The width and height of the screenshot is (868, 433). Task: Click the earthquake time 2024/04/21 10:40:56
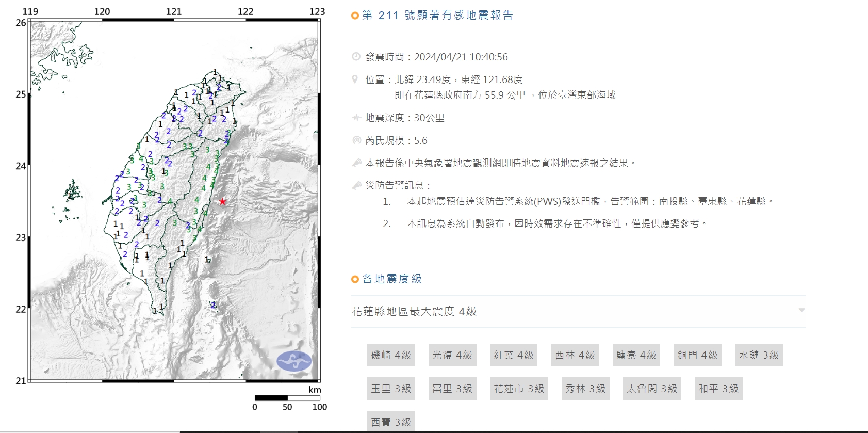pos(461,57)
